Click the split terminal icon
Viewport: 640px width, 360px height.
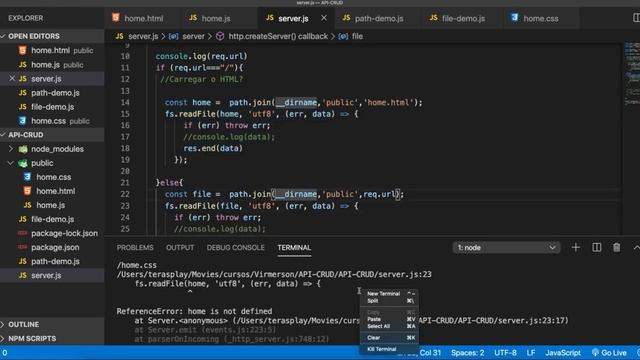pos(596,247)
